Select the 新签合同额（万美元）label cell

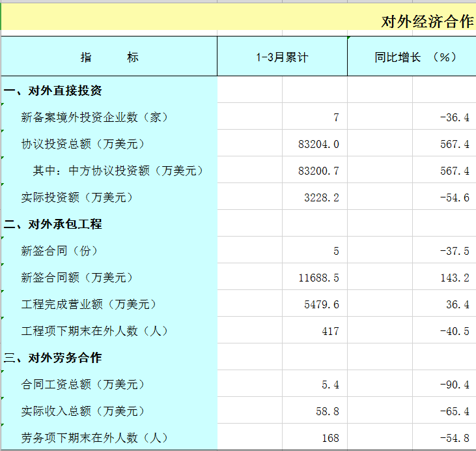point(77,278)
